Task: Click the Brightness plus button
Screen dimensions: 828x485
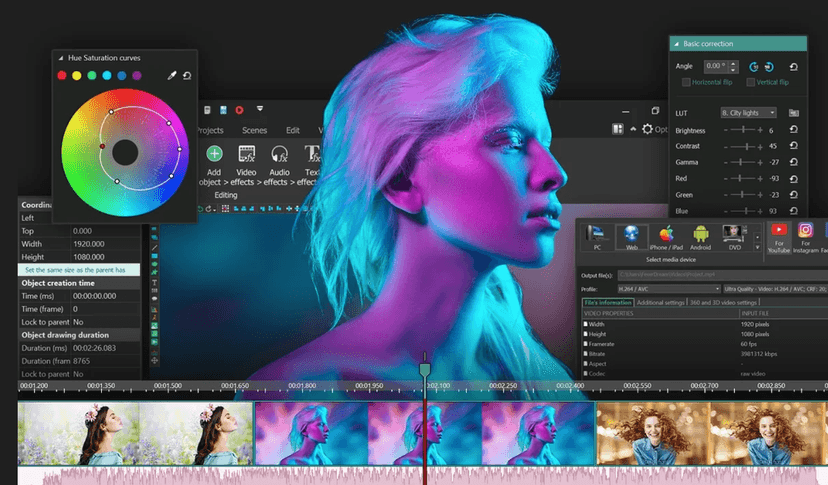Action: click(x=760, y=130)
